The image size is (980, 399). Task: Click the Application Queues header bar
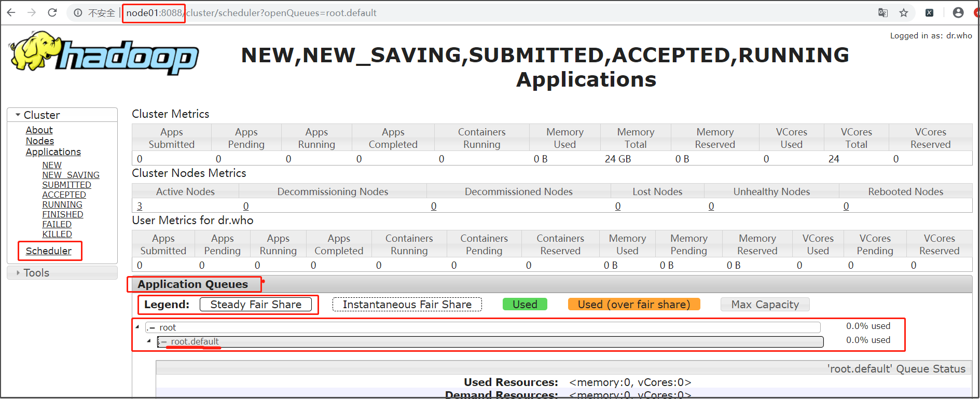click(x=552, y=284)
